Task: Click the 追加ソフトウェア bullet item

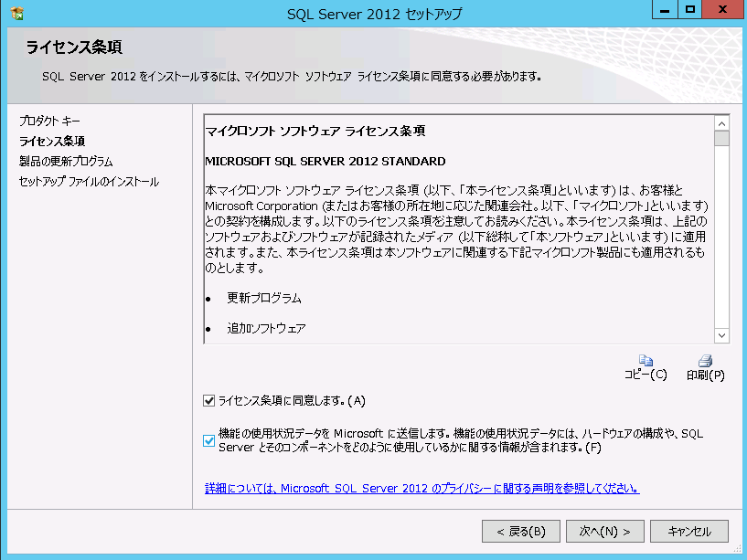Action: tap(266, 328)
